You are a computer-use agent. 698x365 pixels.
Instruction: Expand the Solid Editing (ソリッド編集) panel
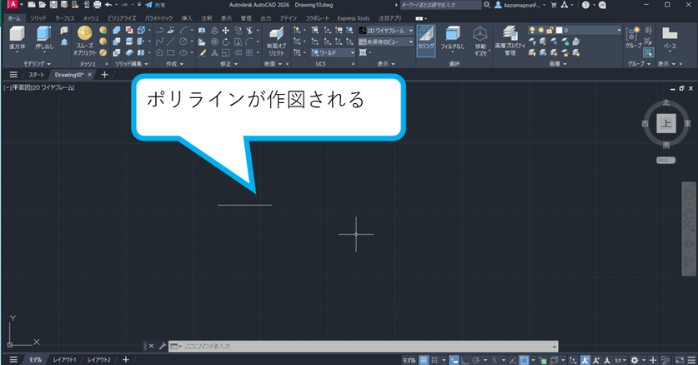pos(131,64)
